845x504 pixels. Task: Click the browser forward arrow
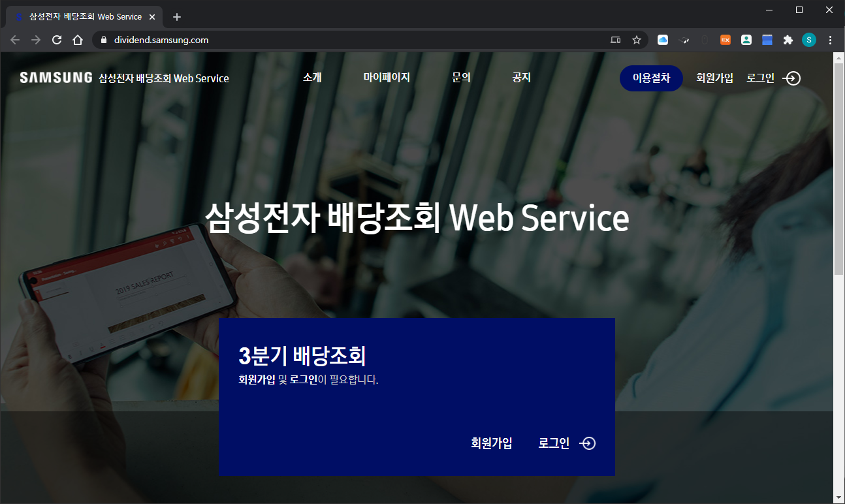coord(36,40)
